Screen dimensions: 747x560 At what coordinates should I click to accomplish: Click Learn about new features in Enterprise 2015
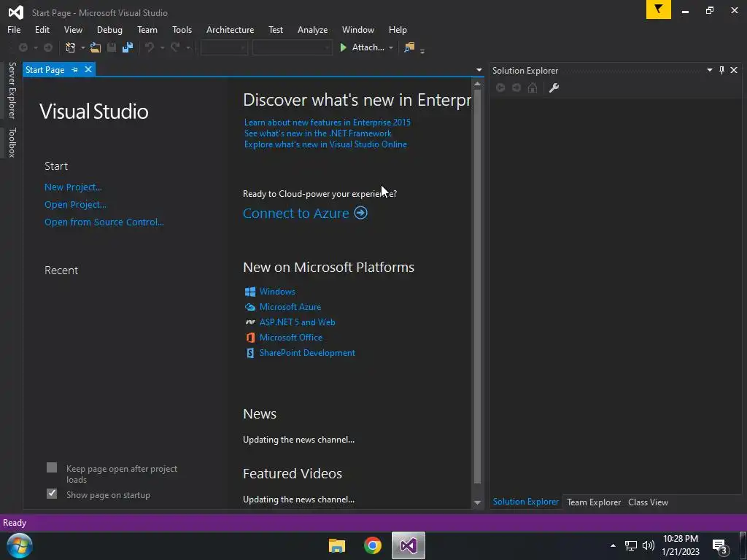coord(328,122)
